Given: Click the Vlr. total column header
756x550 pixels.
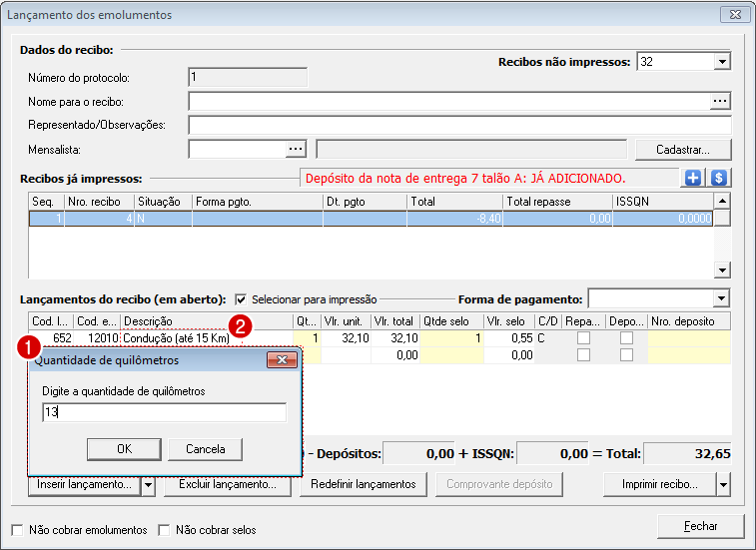Looking at the screenshot, I should point(395,321).
